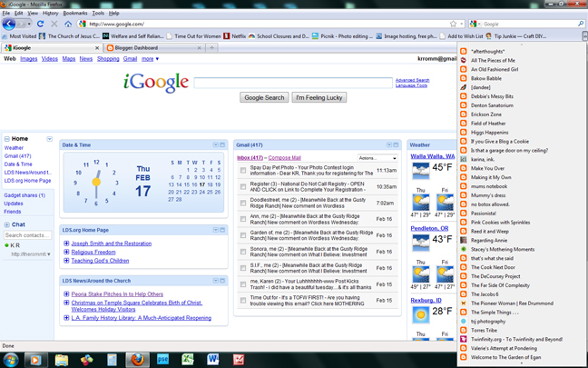Viewport: 588px width, 368px height.
Task: Open the History menu
Action: coord(50,13)
